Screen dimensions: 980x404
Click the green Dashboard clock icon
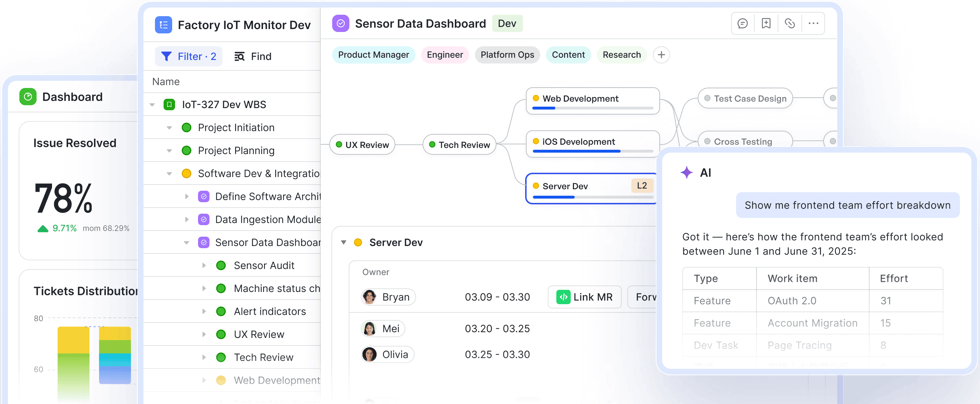point(28,97)
